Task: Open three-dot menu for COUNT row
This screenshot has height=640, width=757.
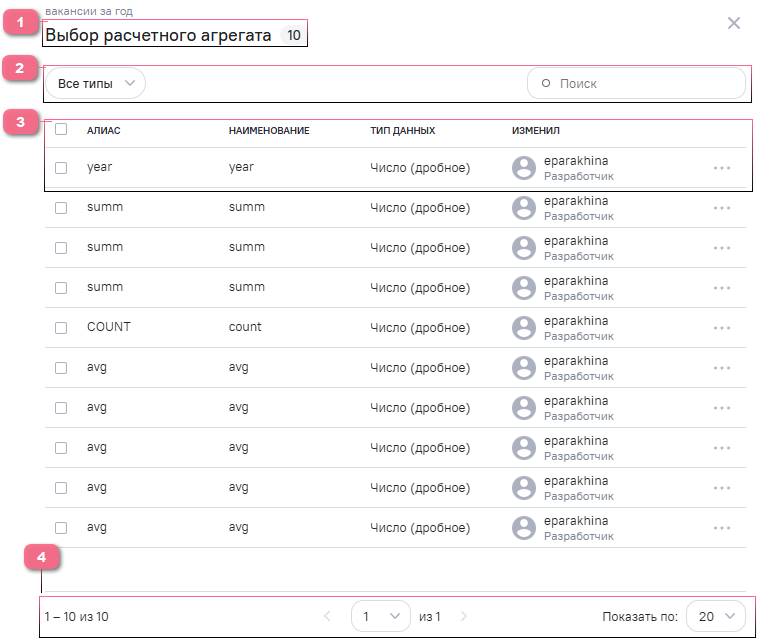Action: [x=722, y=328]
